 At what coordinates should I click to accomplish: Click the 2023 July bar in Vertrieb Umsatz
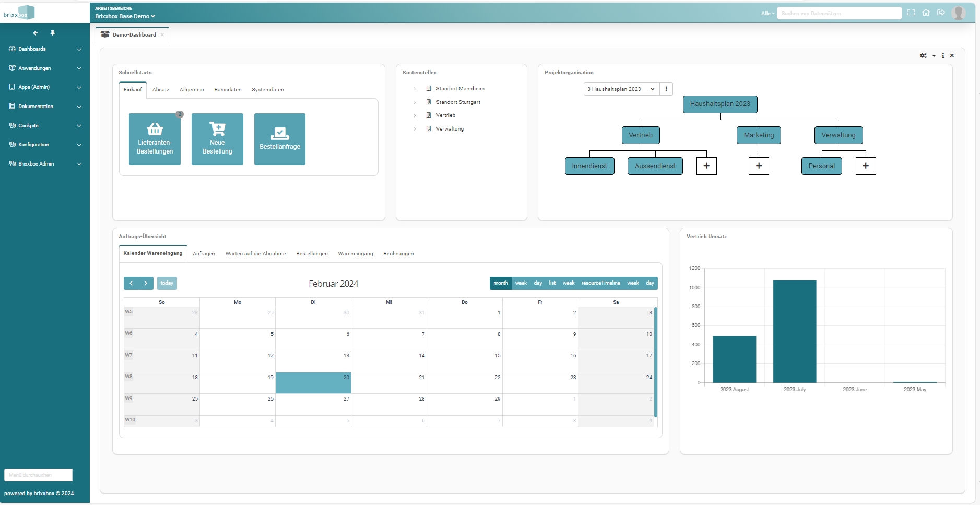click(x=795, y=332)
